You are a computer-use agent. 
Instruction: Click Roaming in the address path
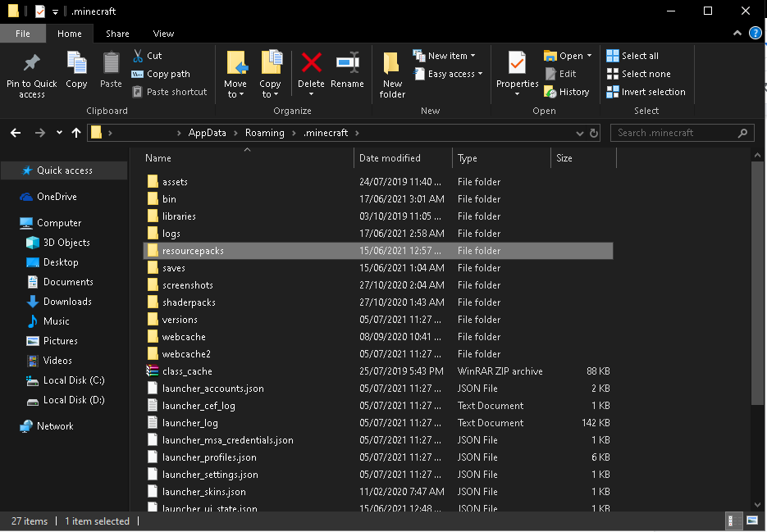click(x=265, y=133)
